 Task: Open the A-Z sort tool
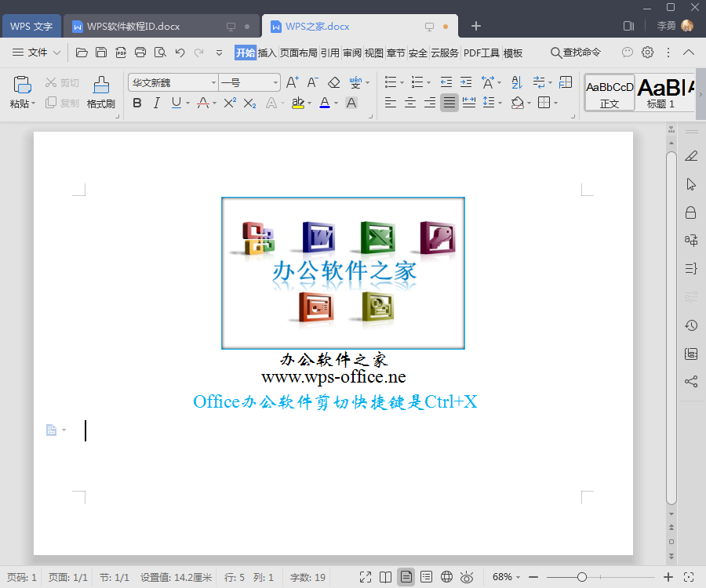coord(517,82)
